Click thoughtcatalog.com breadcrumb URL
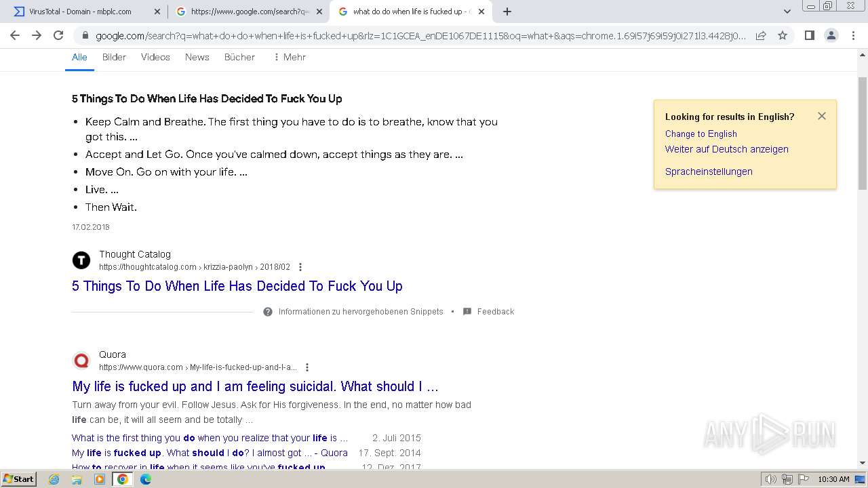This screenshot has height=488, width=868. click(195, 267)
